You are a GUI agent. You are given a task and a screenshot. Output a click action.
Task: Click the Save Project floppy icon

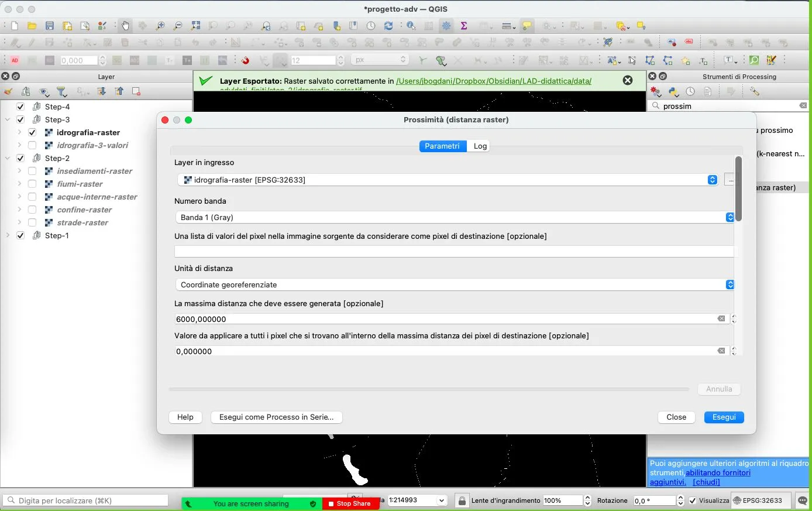point(50,26)
